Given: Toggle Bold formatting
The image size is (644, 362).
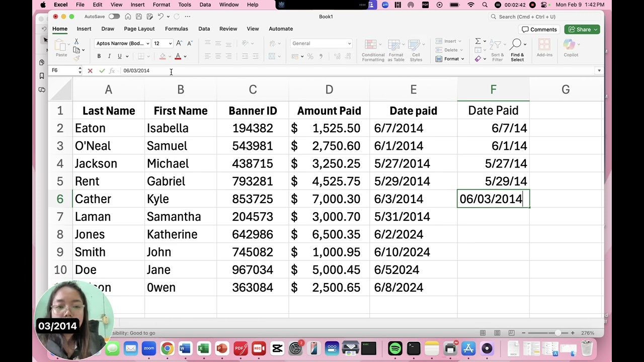Looking at the screenshot, I should pyautogui.click(x=99, y=56).
